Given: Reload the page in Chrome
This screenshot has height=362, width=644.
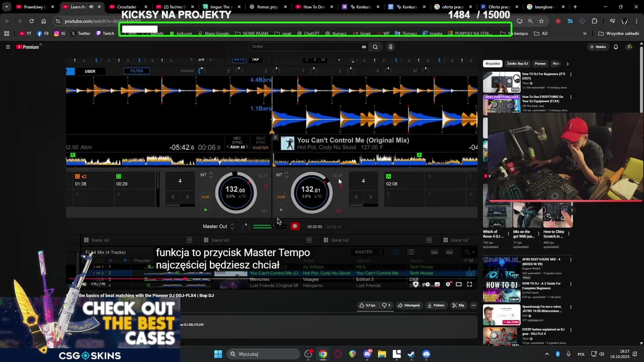Looking at the screenshot, I should click(31, 21).
